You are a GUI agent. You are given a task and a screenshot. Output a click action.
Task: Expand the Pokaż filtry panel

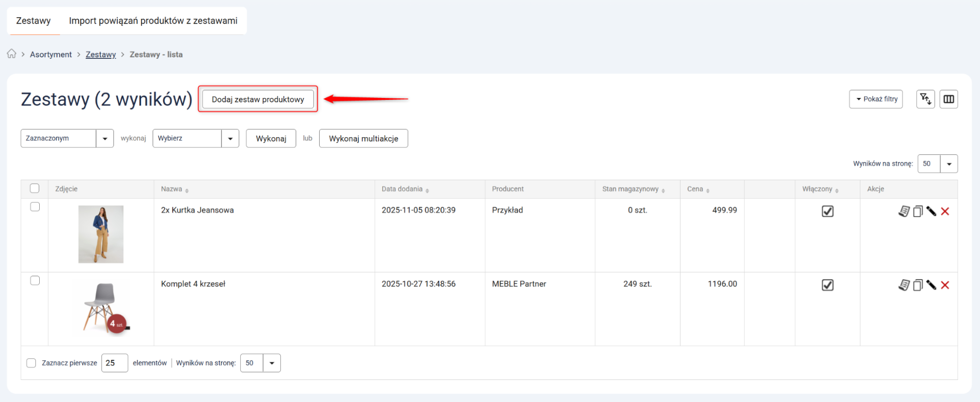[x=876, y=99]
